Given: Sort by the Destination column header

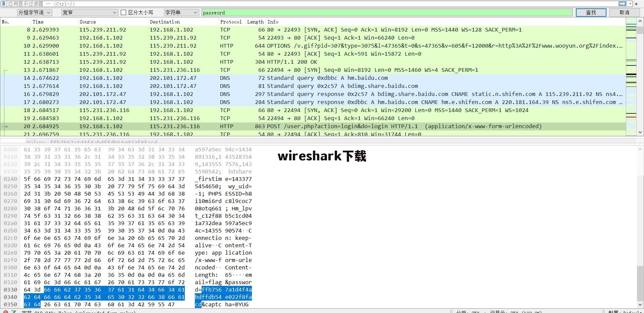Looking at the screenshot, I should (x=183, y=22).
